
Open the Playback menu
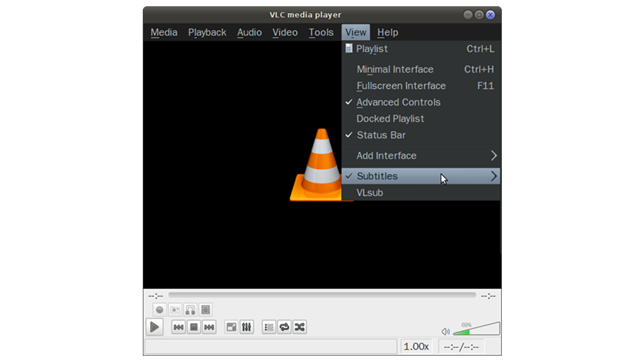[207, 33]
